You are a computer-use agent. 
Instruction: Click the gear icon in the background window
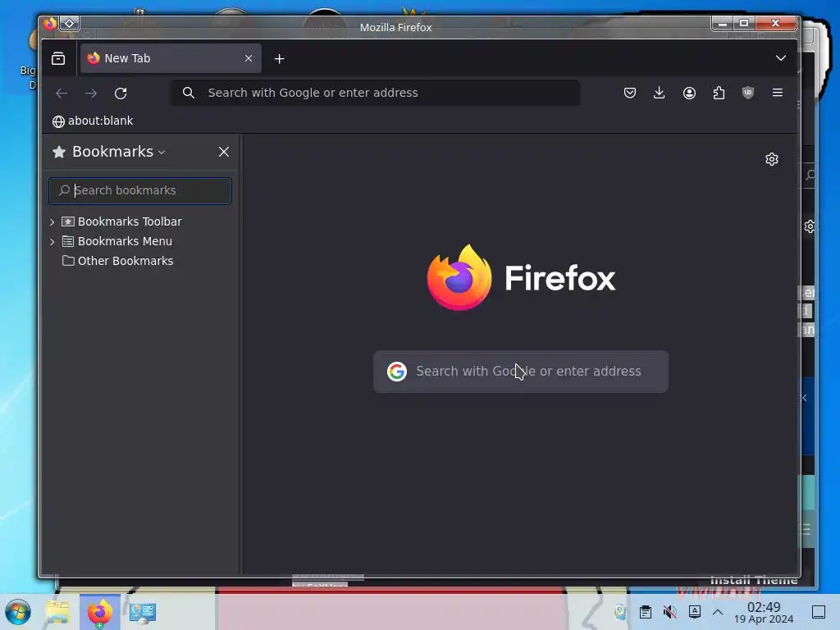pos(810,226)
